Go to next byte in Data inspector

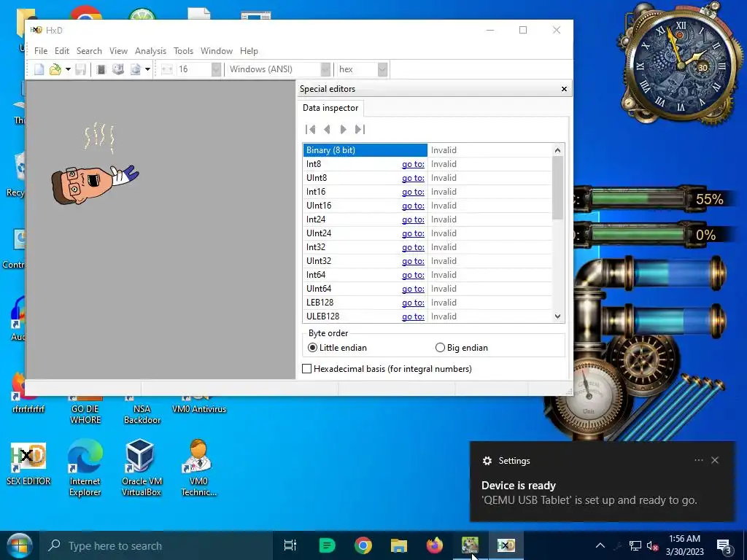tap(343, 129)
